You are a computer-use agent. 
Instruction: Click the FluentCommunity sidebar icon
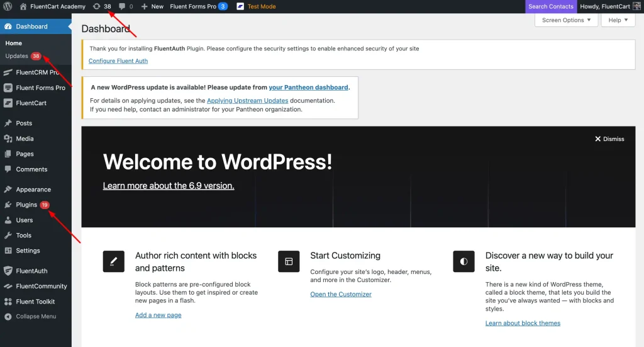pos(8,286)
